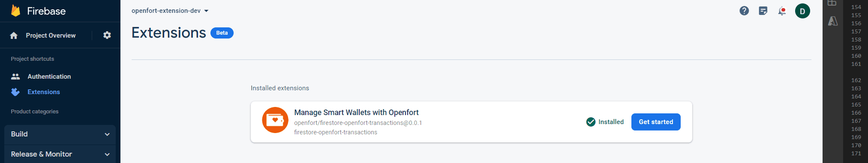The height and width of the screenshot is (163, 868).
Task: Click the Extensions puzzle icon in sidebar
Action: click(x=15, y=92)
